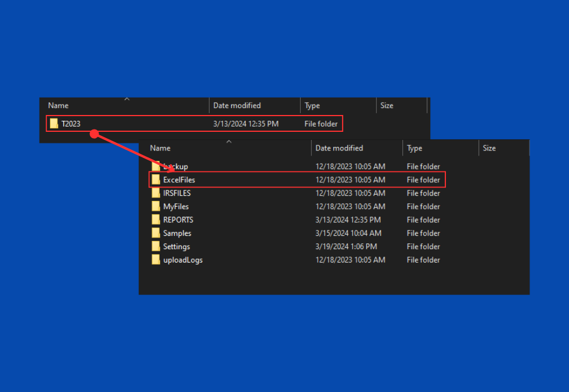Select the uploadLogs folder name

(x=183, y=260)
